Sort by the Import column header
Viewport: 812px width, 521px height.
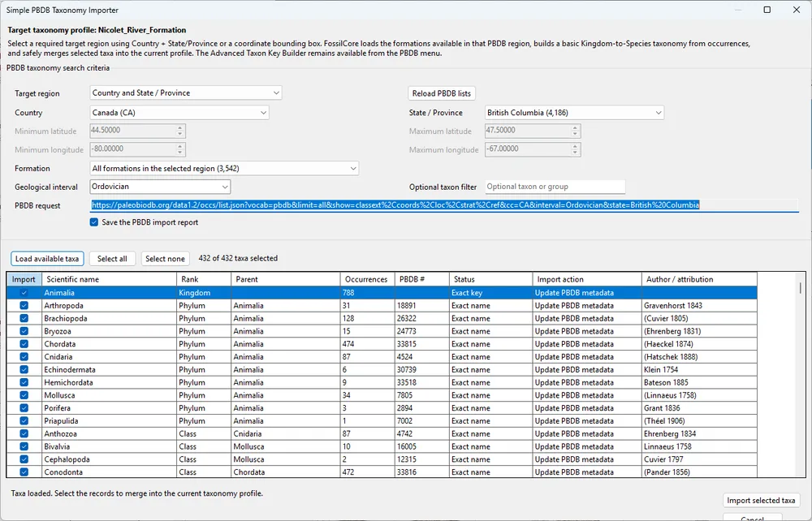[x=24, y=279]
